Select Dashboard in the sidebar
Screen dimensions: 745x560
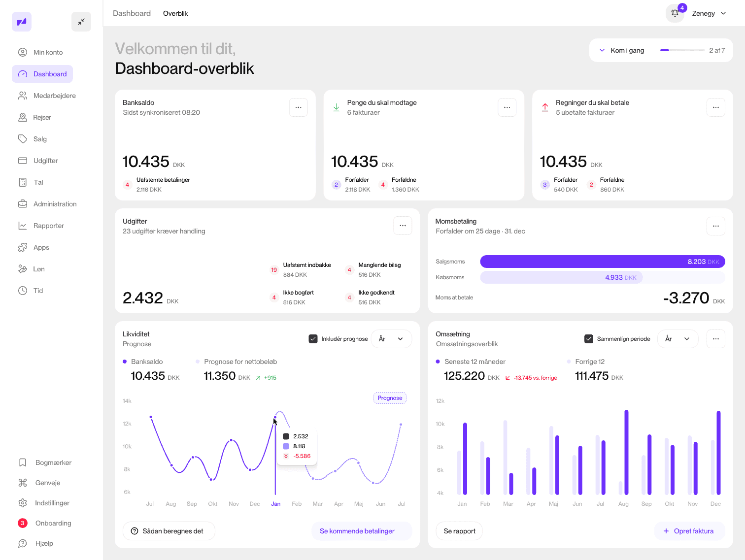click(42, 74)
